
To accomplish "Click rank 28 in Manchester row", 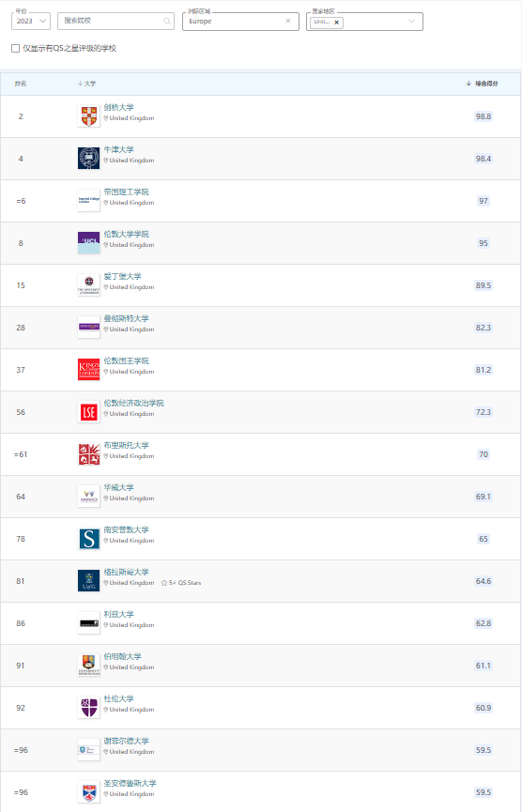I will click(21, 328).
